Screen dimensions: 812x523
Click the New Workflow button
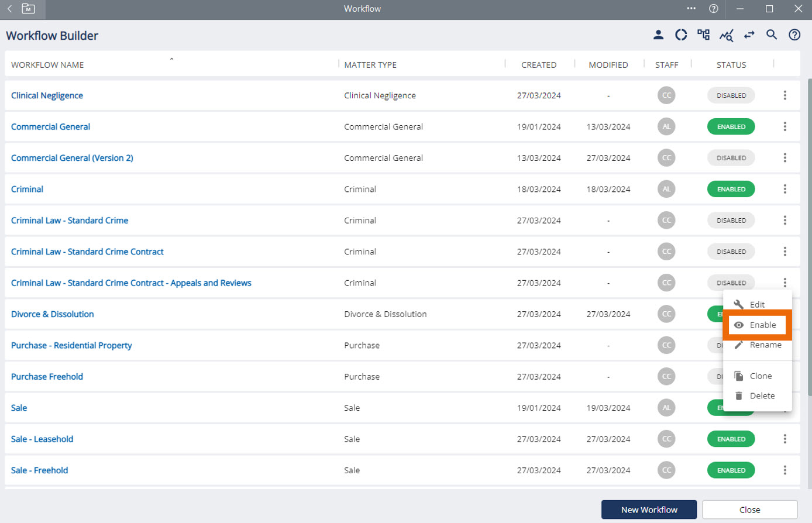[649, 510]
